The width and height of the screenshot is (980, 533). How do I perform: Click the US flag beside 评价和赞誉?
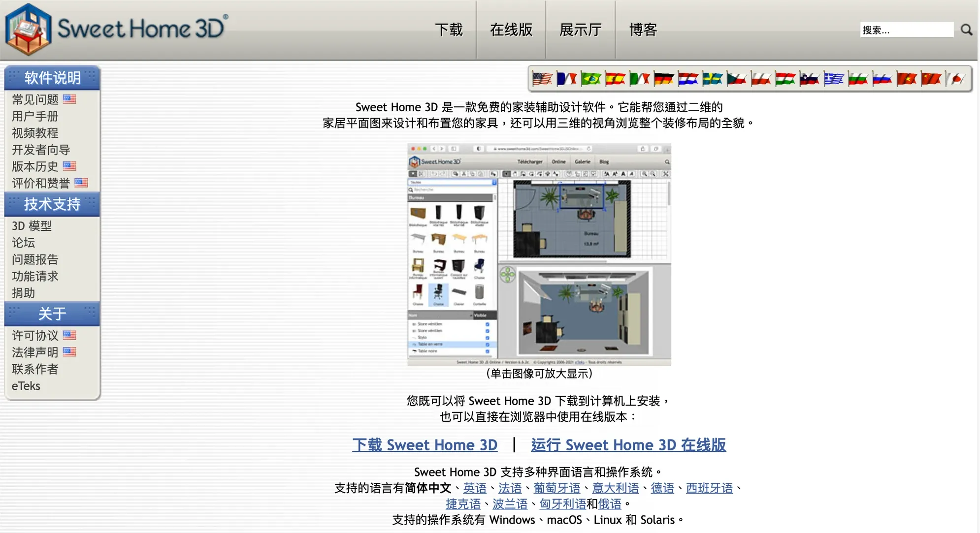click(81, 183)
